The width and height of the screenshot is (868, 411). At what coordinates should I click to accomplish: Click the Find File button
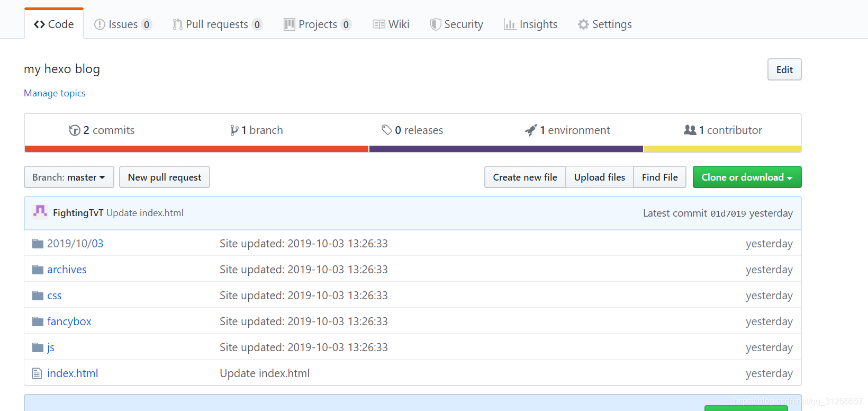tap(660, 177)
